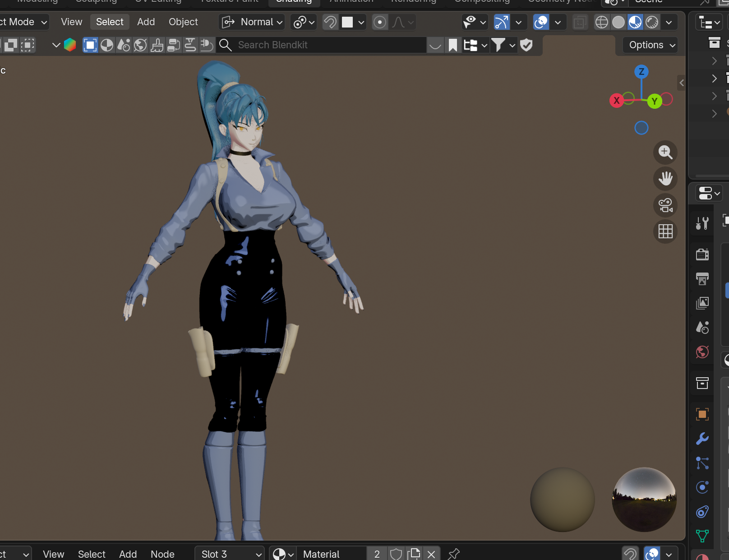
Task: Switch to Rendered viewport shading
Action: pyautogui.click(x=652, y=22)
